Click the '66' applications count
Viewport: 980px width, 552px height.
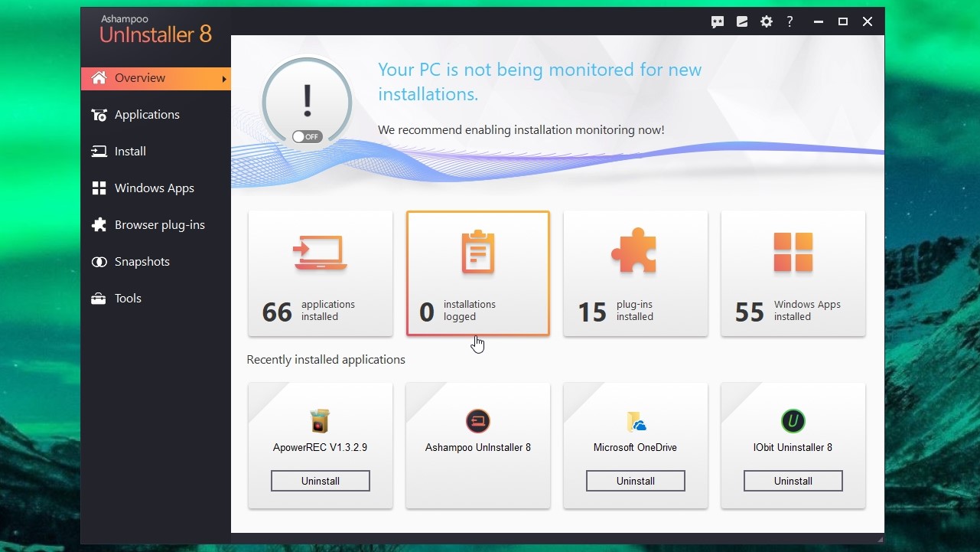tap(277, 312)
